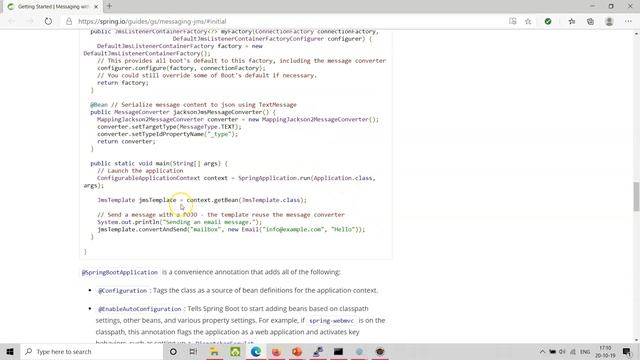Click the Type here to search box
Viewport: 640px width, 360px height.
click(92, 351)
